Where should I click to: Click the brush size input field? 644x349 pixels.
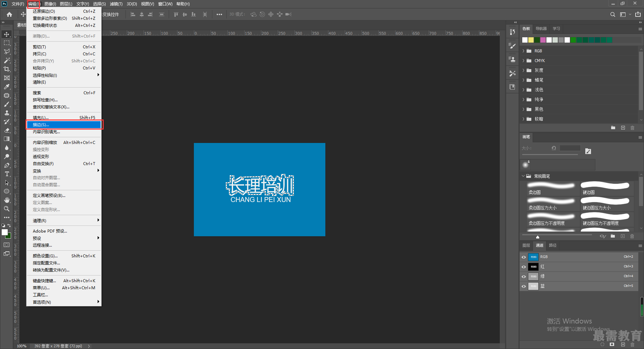(570, 148)
